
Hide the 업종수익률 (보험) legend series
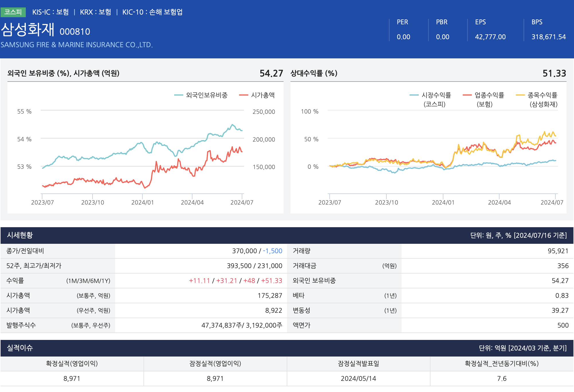[489, 95]
